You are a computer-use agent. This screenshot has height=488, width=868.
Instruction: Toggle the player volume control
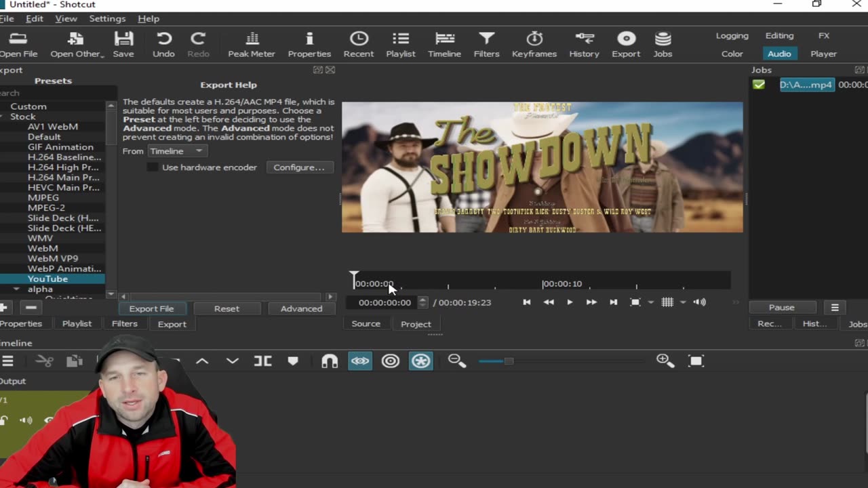tap(701, 302)
